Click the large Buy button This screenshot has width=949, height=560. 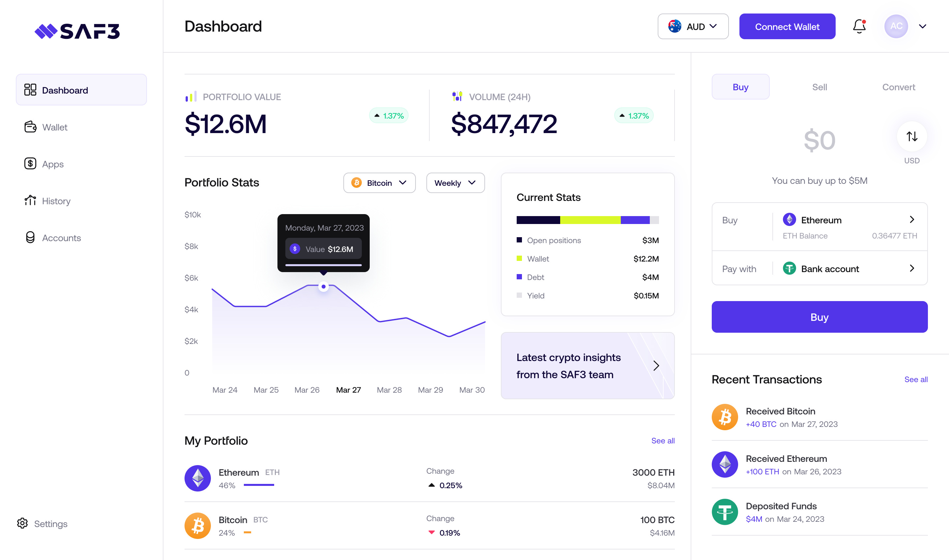(820, 317)
